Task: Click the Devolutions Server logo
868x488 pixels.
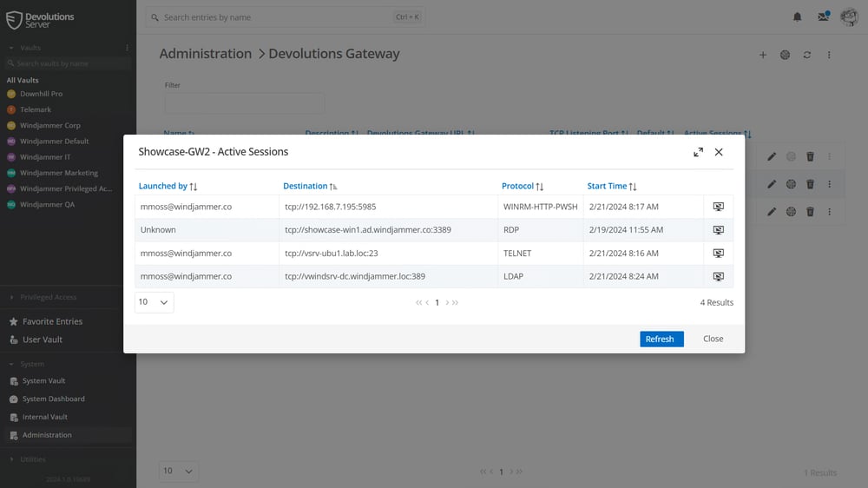Action: pos(40,20)
